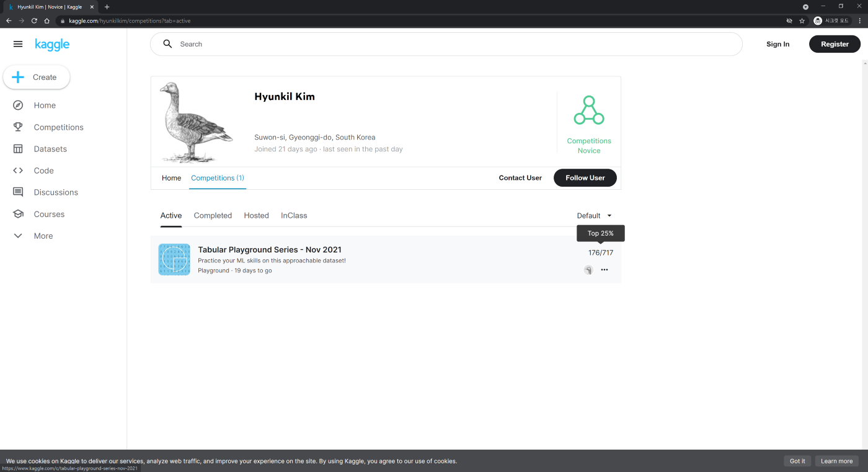The image size is (868, 472).
Task: Select the Active competitions tab
Action: pos(171,216)
